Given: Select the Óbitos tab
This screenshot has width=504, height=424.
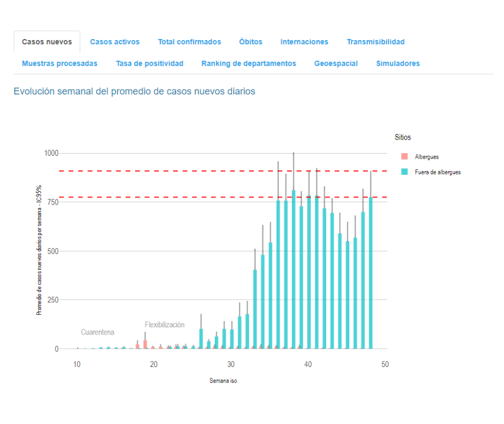Looking at the screenshot, I should 251,42.
